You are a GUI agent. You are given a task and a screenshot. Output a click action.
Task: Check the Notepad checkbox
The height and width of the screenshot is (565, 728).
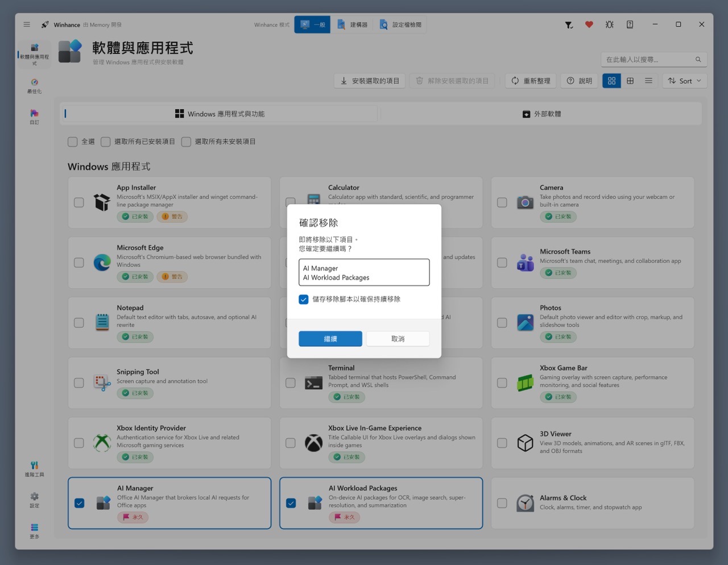[79, 323]
